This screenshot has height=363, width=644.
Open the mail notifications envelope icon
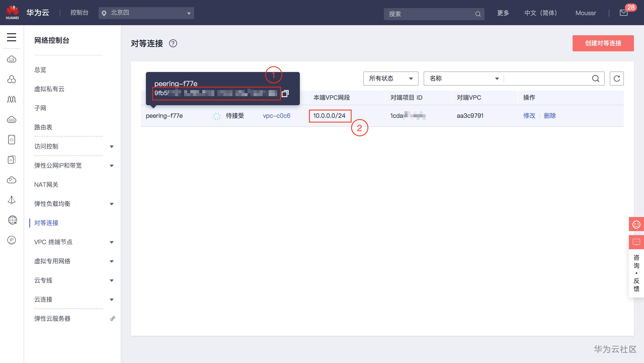(624, 13)
